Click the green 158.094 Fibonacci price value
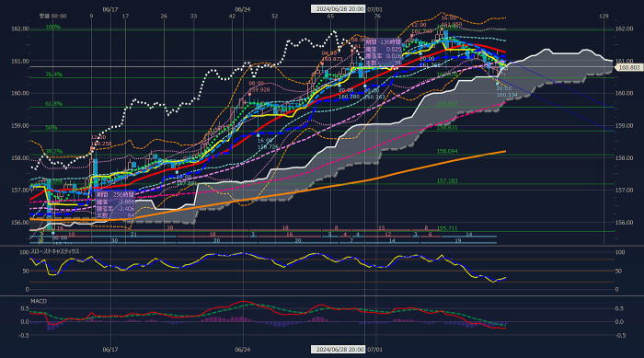The height and width of the screenshot is (358, 644). point(447,152)
